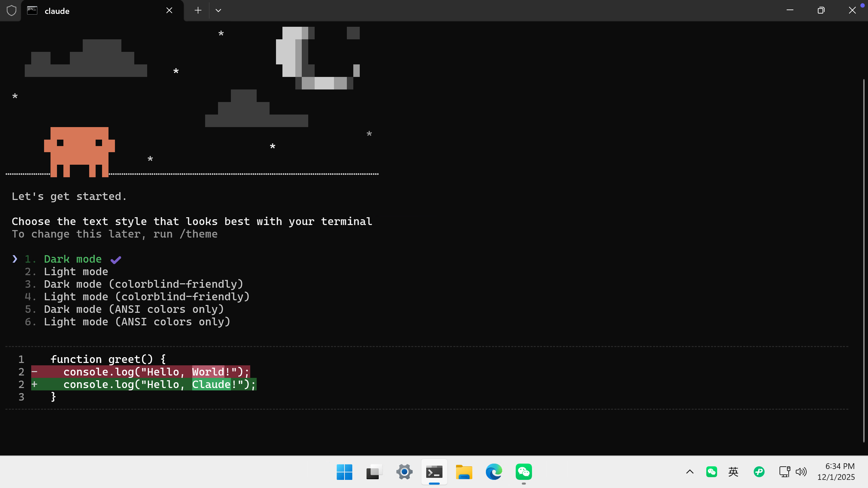
Task: Choose Dark mode (ANSI colors only)
Action: point(134,309)
